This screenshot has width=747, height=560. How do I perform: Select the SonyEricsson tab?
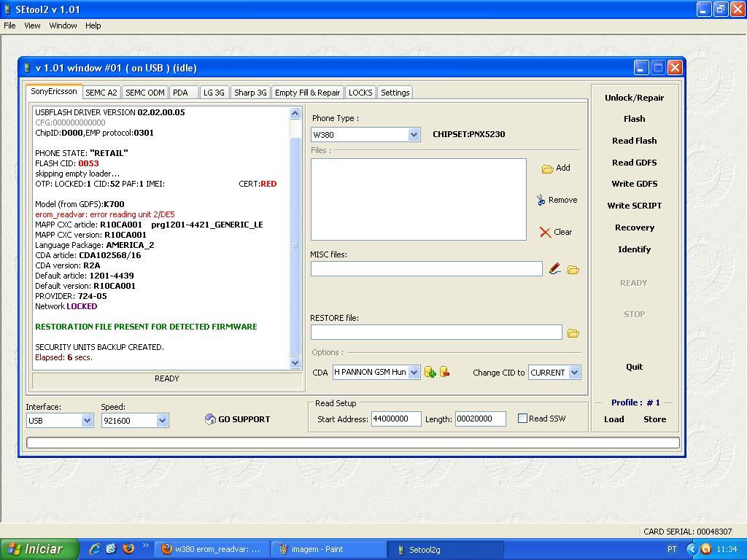(x=54, y=91)
